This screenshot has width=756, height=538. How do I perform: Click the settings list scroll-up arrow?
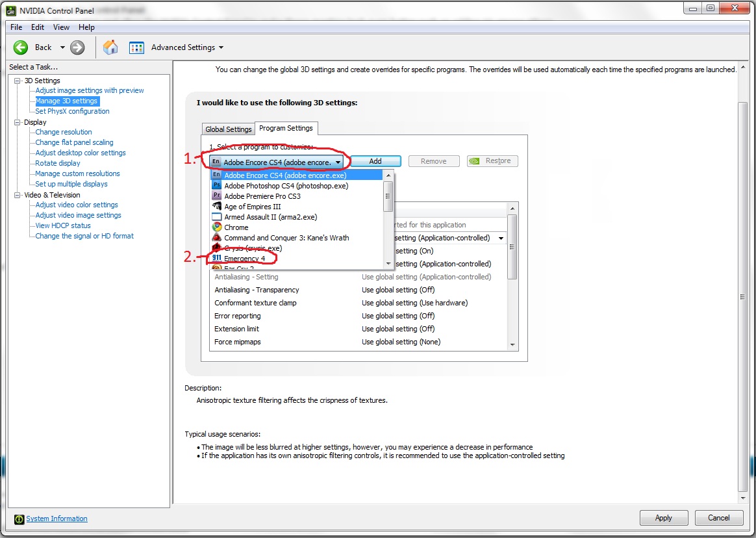[512, 209]
